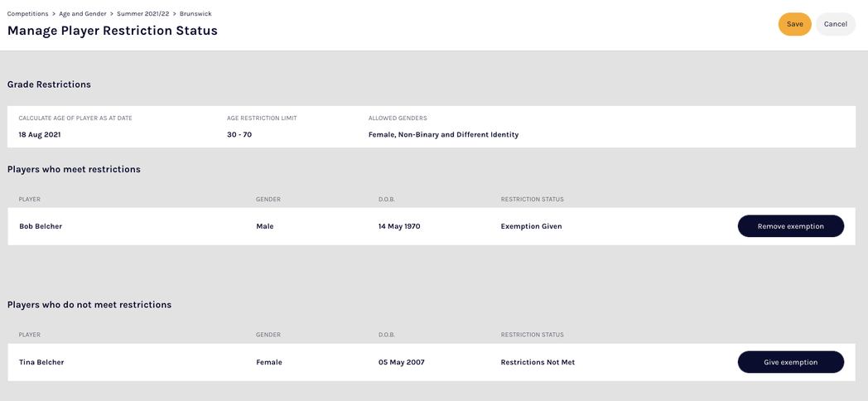Click the Restrictions Not Met status
Image resolution: width=868 pixels, height=401 pixels.
538,362
